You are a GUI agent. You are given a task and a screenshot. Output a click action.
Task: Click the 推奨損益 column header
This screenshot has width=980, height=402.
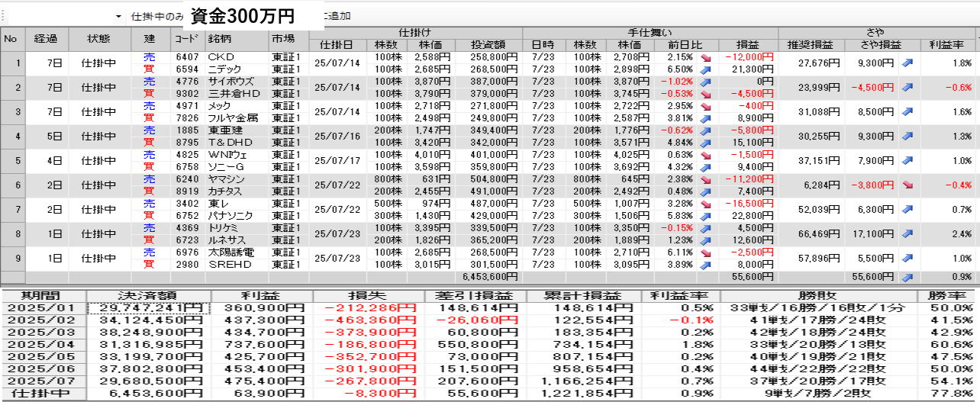[811, 44]
